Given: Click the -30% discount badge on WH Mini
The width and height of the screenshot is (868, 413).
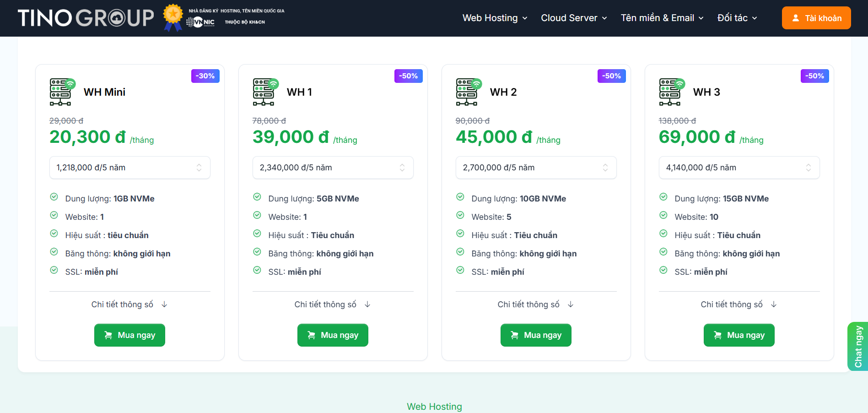Looking at the screenshot, I should 205,76.
